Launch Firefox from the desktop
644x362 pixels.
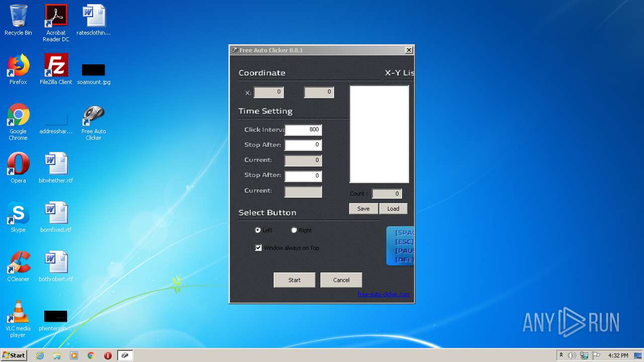18,69
